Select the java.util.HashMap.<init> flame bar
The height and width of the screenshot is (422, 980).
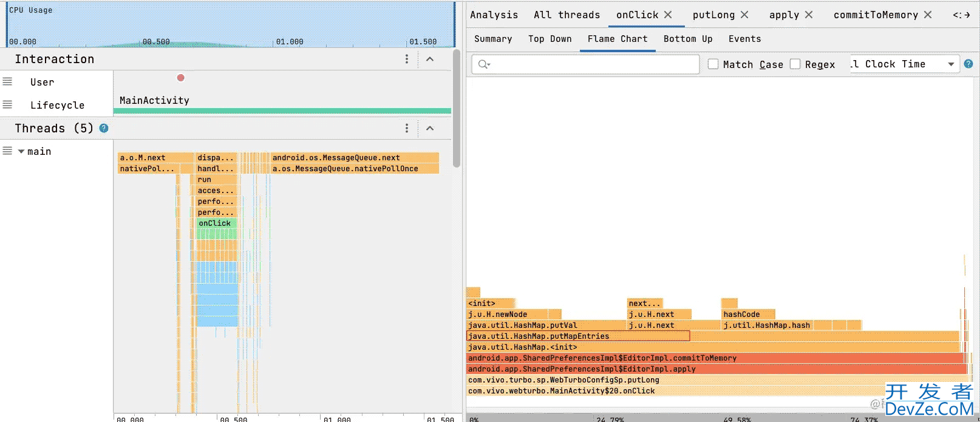[x=714, y=347]
